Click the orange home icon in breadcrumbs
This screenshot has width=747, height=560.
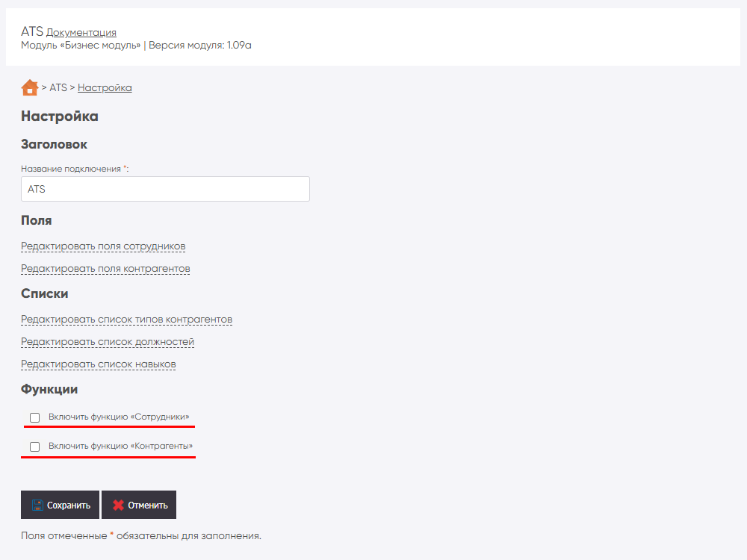point(30,87)
